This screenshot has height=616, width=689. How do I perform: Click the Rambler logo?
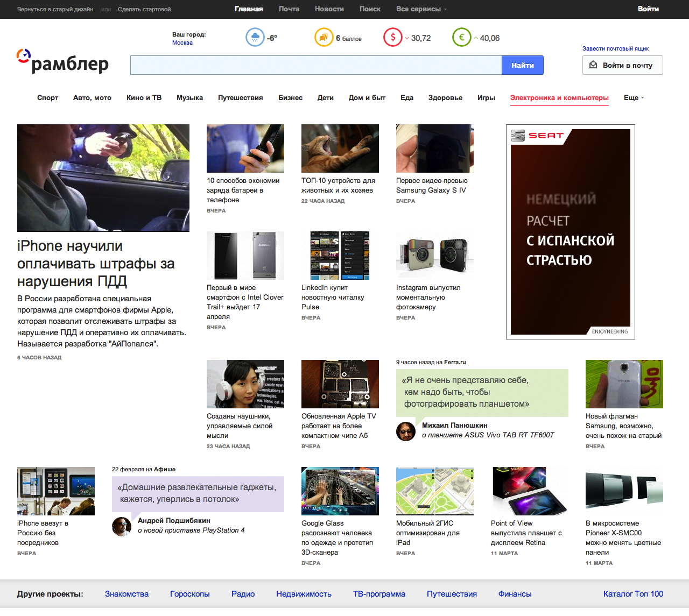coord(62,61)
